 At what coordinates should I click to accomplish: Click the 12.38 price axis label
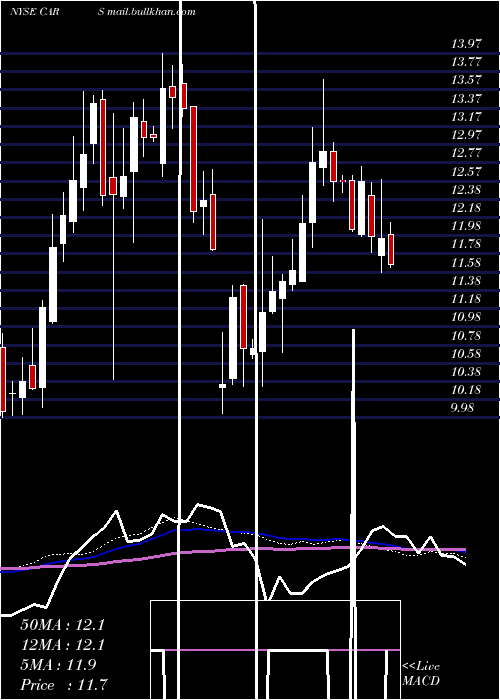pos(466,190)
